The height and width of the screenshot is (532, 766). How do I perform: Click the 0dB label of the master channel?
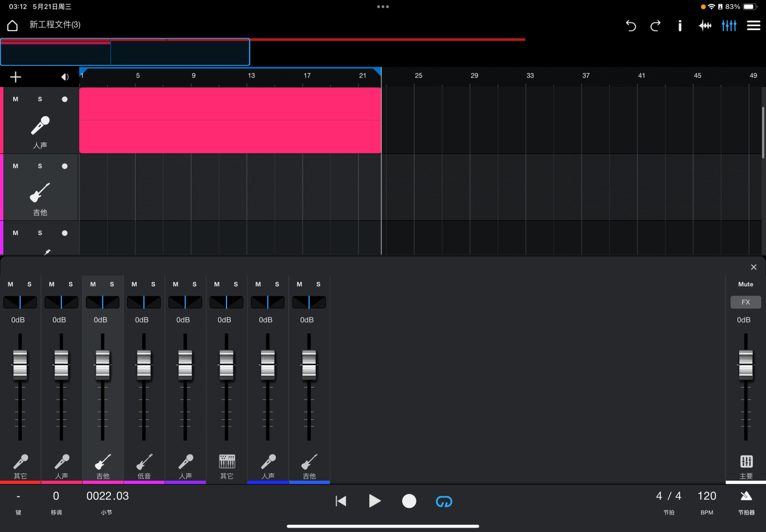tap(744, 320)
